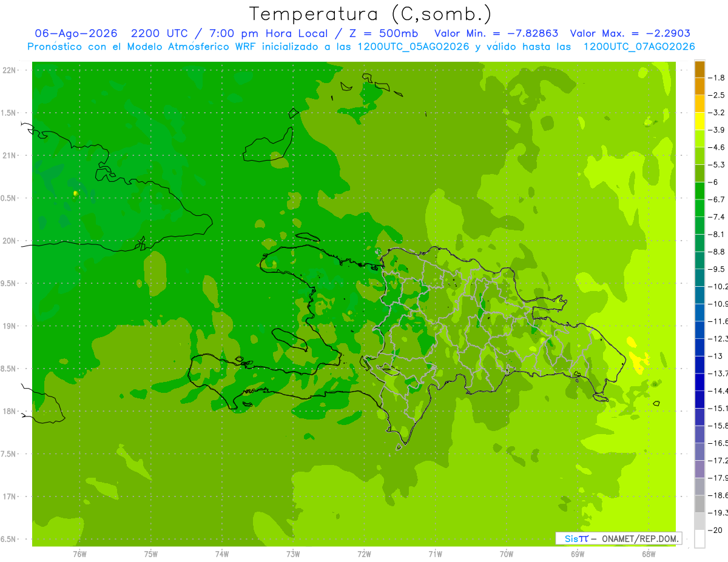Click the green swatch between -6 and -6.7

[x=699, y=191]
